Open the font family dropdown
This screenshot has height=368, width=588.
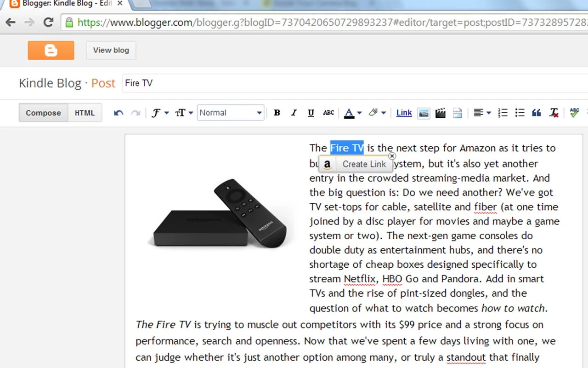pos(160,113)
